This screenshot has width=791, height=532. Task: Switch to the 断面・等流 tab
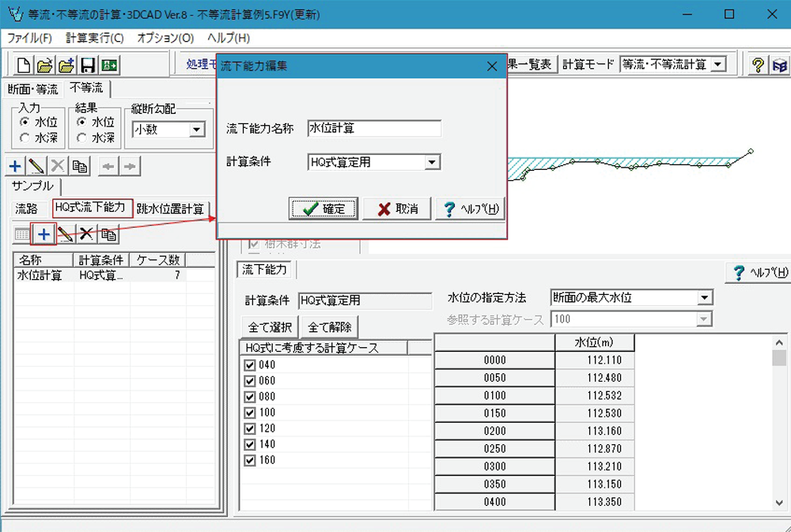[32, 90]
